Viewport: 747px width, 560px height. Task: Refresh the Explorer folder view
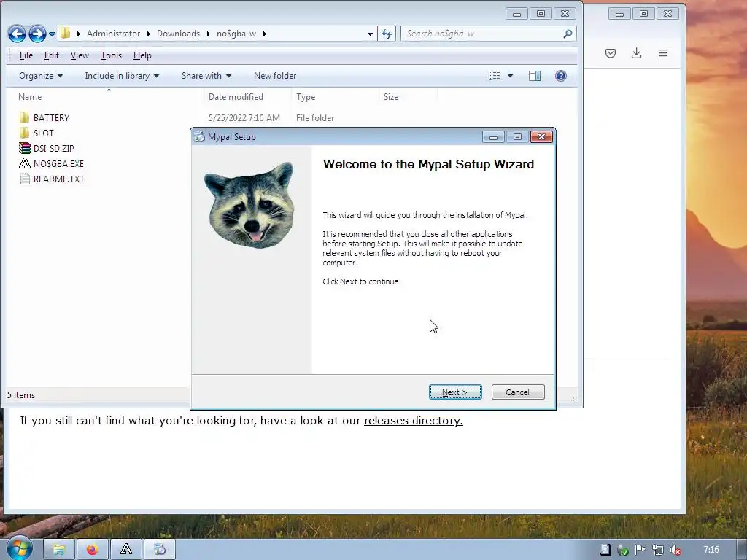click(387, 34)
